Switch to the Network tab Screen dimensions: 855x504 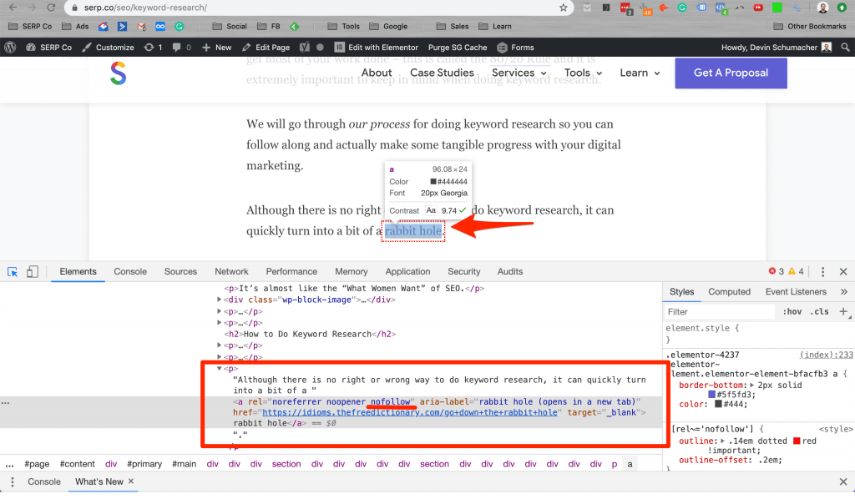231,271
